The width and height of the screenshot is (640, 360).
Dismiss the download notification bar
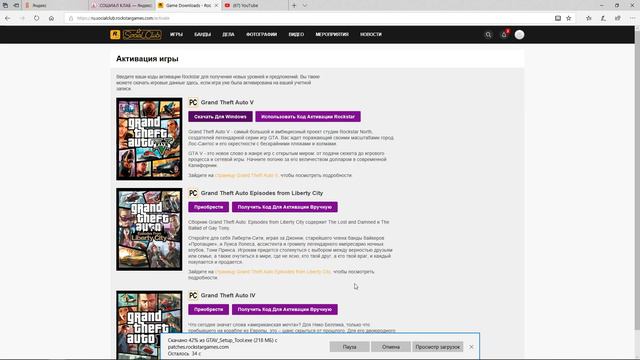click(471, 347)
